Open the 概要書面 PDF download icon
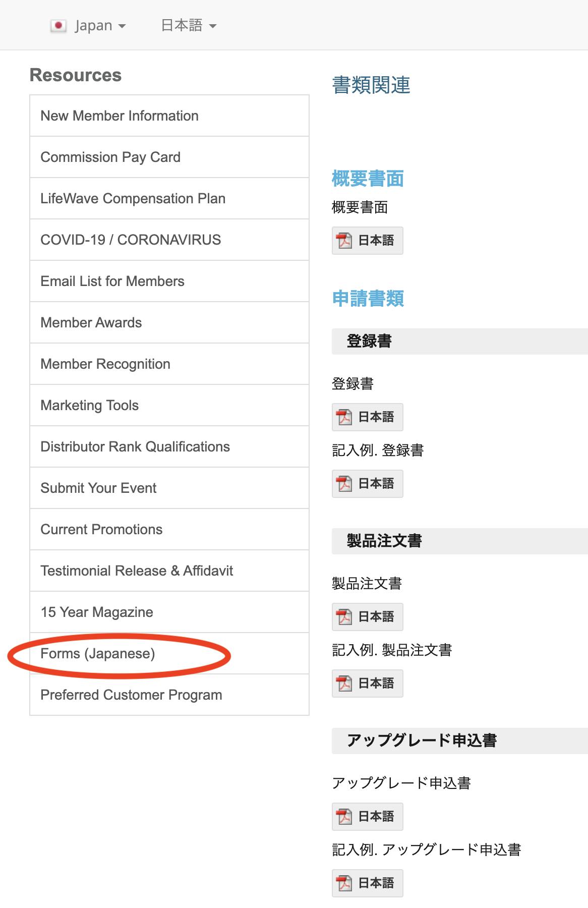This screenshot has height=908, width=588. (344, 241)
